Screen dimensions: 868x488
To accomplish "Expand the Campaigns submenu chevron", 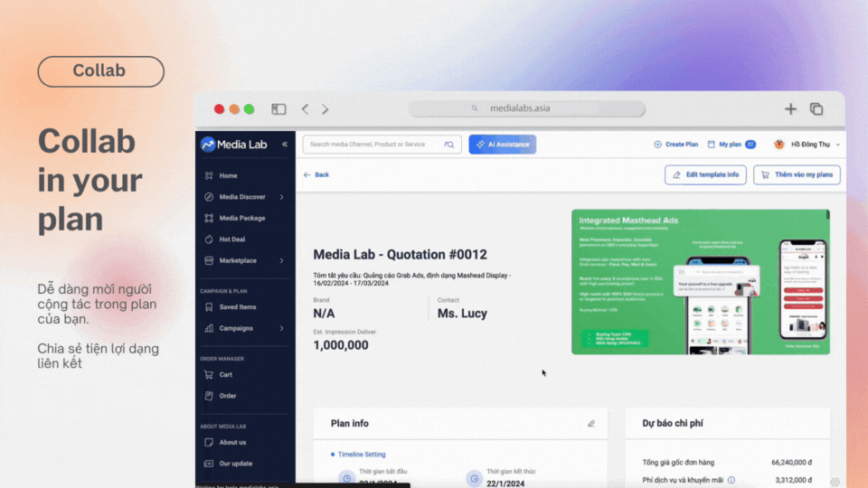I will (x=282, y=328).
